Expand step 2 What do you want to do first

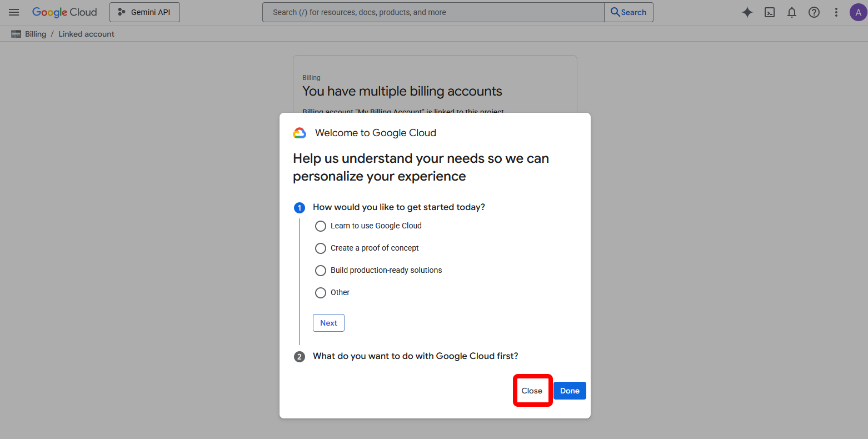point(415,356)
